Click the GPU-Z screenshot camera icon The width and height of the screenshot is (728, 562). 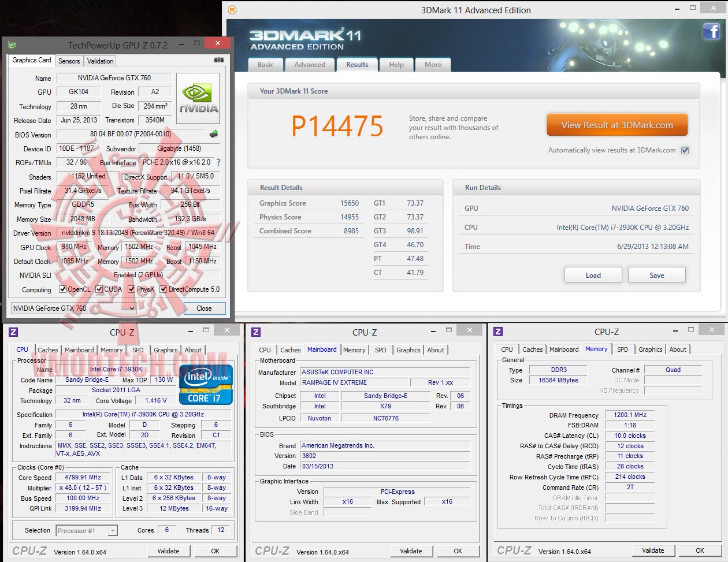(219, 60)
